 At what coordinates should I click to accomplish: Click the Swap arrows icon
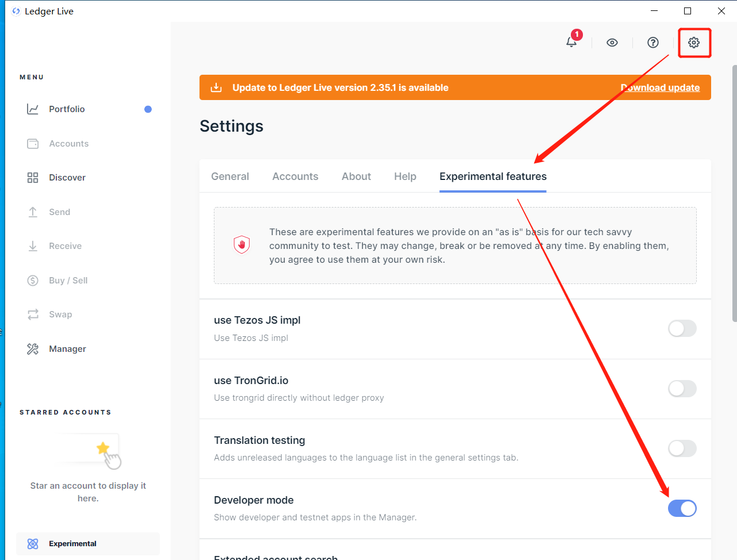33,314
